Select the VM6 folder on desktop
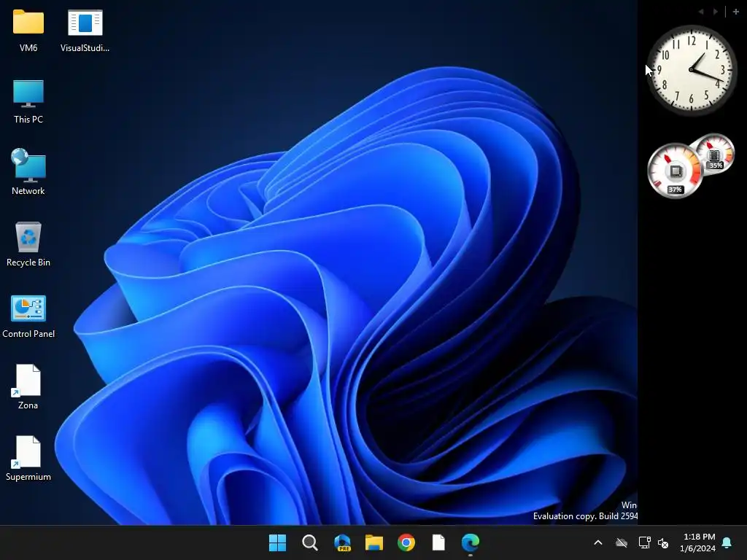This screenshot has height=560, width=747. (x=28, y=29)
